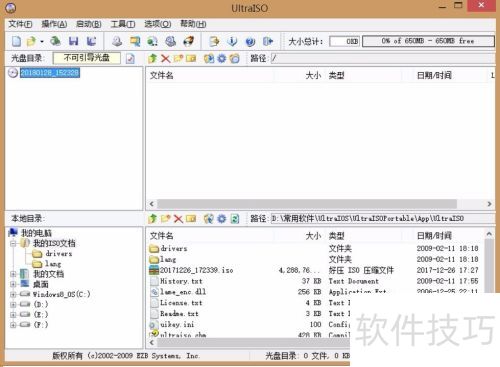This screenshot has width=500, height=367.
Task: Expand the (D:) drive node
Action: point(13,304)
